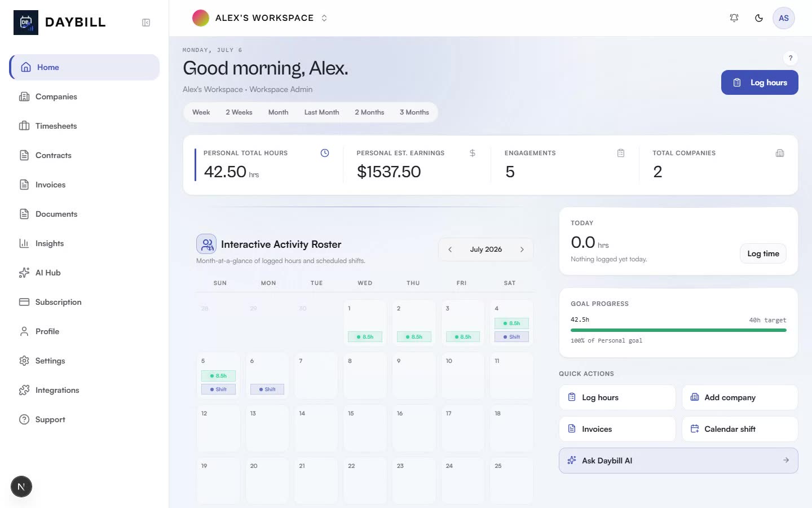Select the Week range tab
This screenshot has width=812, height=508.
(201, 112)
